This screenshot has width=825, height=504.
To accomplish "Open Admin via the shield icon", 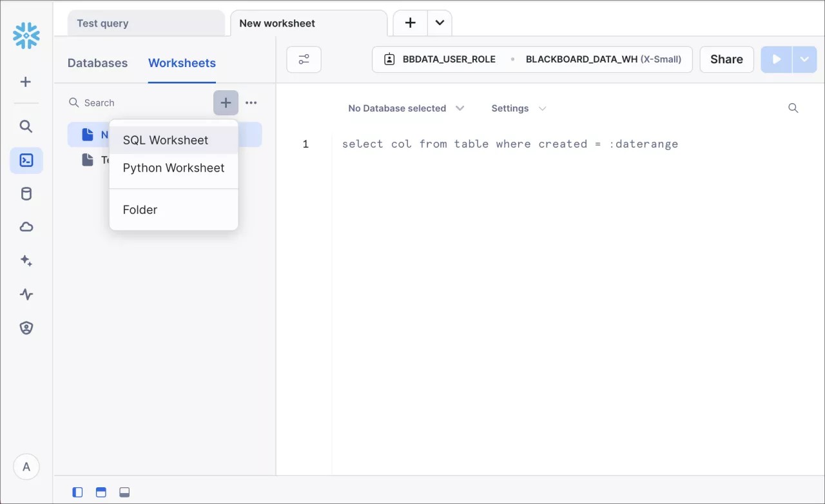I will pyautogui.click(x=26, y=327).
